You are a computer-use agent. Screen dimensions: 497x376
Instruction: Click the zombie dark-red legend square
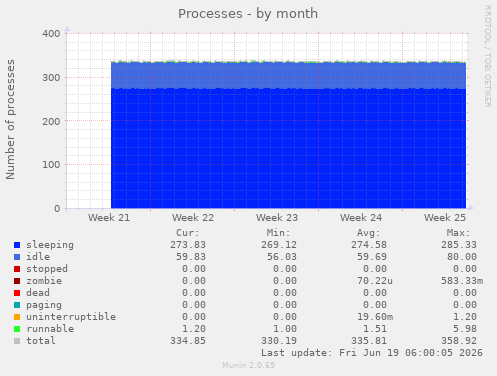(17, 281)
